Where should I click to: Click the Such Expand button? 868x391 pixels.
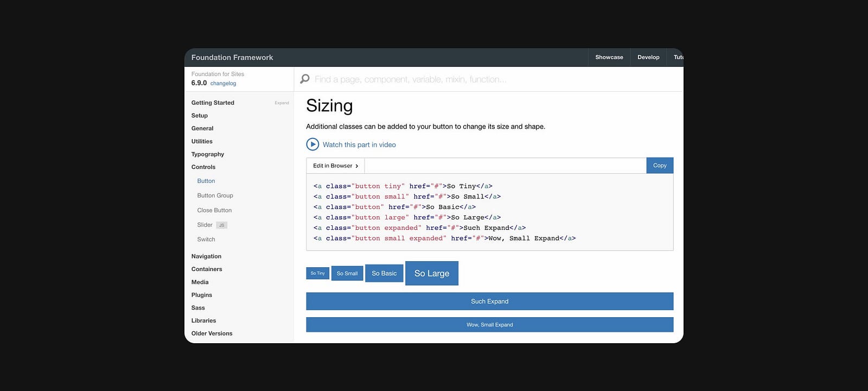click(490, 301)
